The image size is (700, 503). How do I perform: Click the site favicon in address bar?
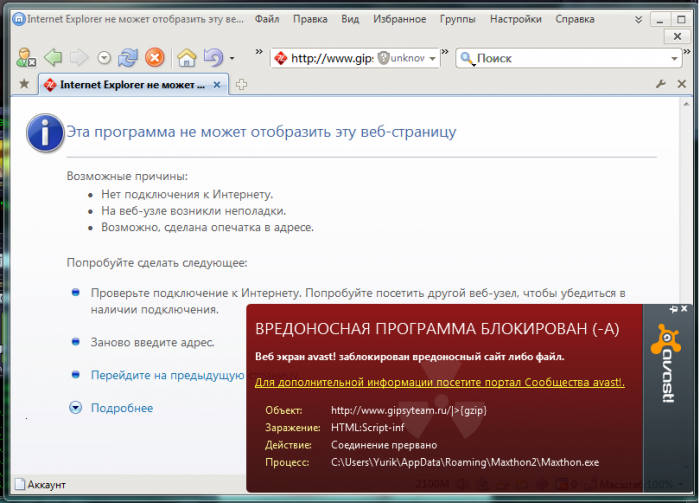click(280, 58)
